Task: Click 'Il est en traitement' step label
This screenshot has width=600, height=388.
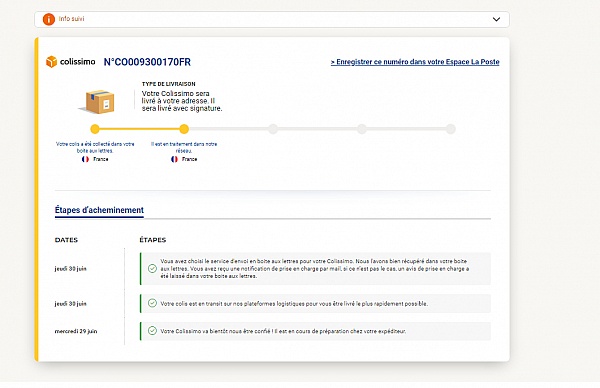Action: point(184,147)
